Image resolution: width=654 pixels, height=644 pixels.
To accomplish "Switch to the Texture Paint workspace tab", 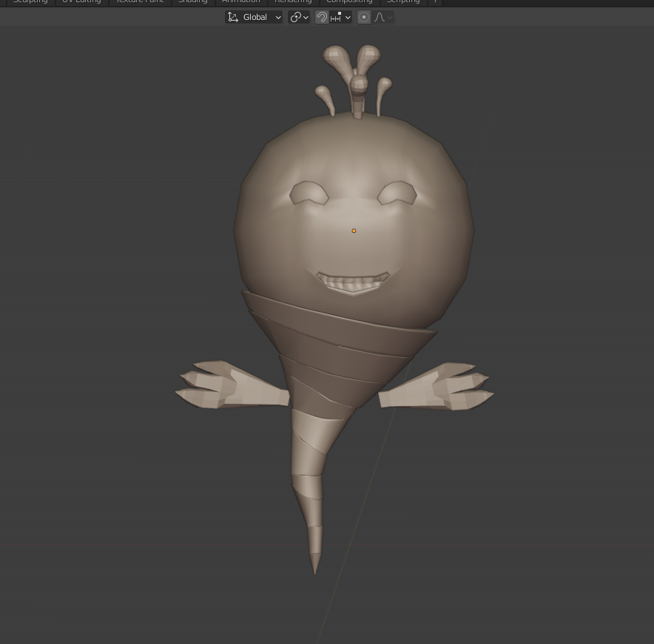I will (x=140, y=1).
